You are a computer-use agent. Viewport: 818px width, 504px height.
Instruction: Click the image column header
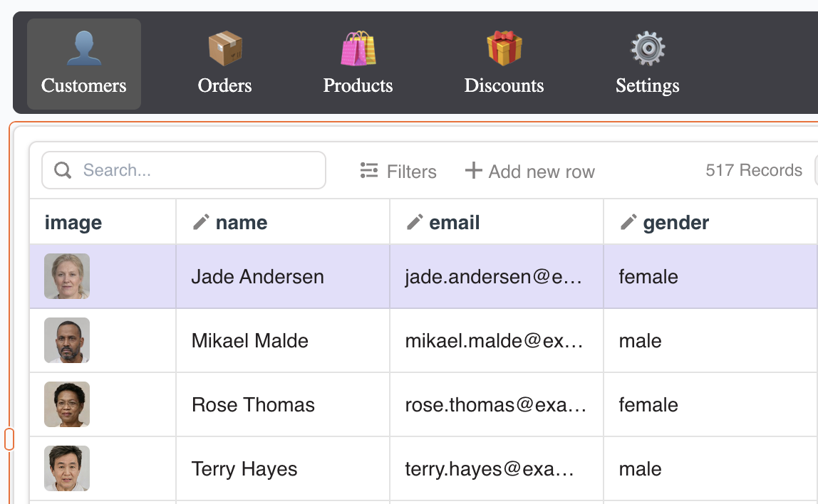[73, 223]
